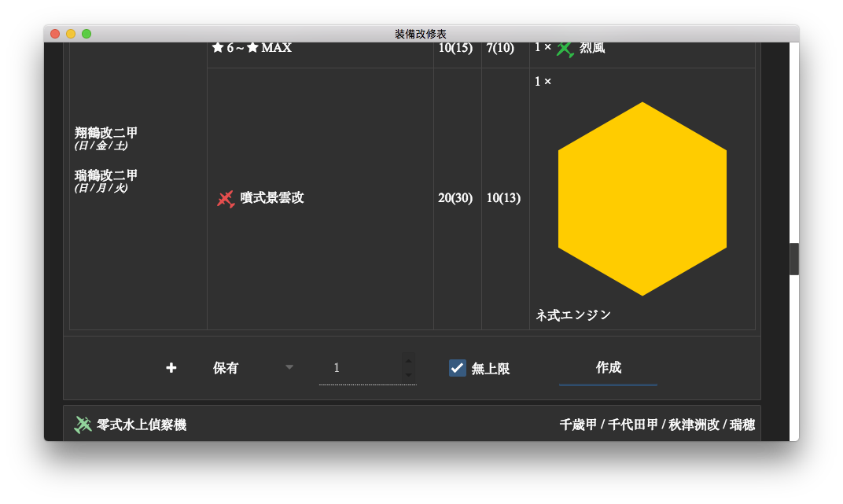Click the green 烈風 fighter plane icon
This screenshot has height=504, width=843.
pyautogui.click(x=565, y=49)
